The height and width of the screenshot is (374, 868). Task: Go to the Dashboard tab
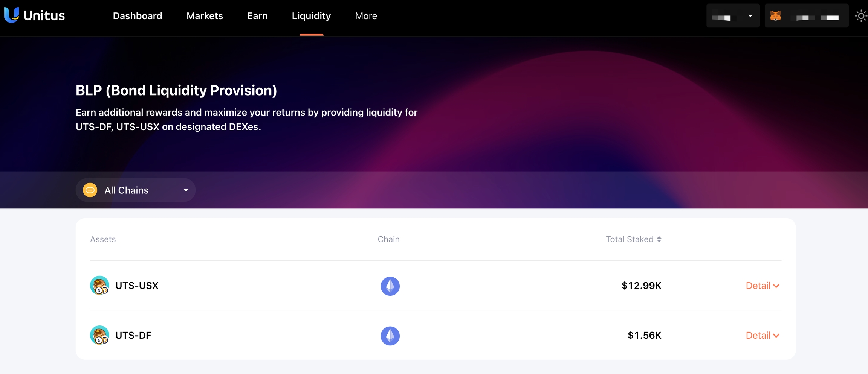click(138, 16)
